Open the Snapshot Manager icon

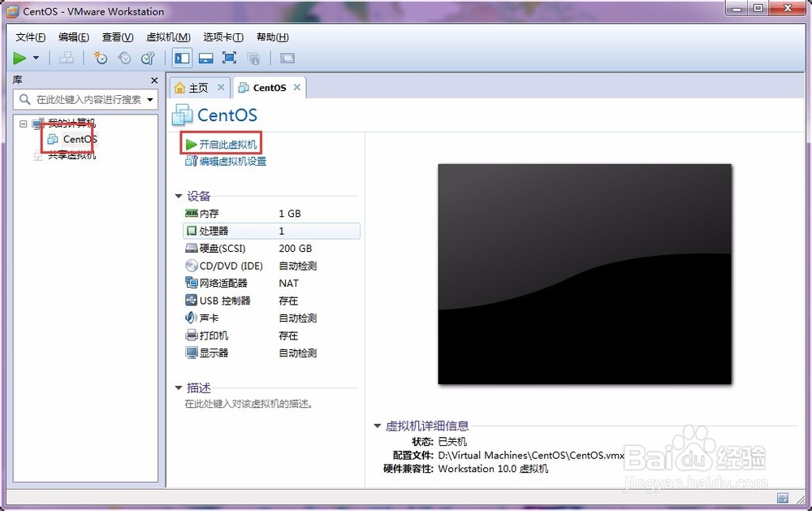point(147,58)
